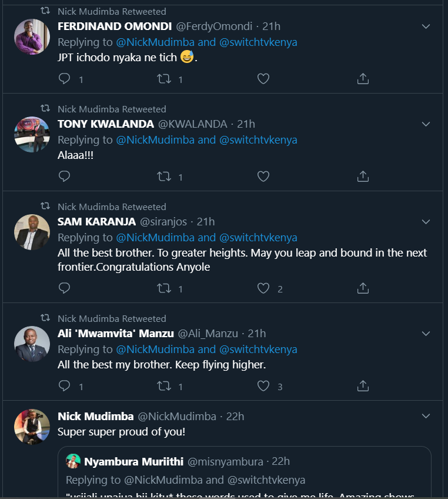Image resolution: width=448 pixels, height=499 pixels.
Task: Like Ali Manzu's "Keep flying higher" tweet
Action: pos(263,386)
